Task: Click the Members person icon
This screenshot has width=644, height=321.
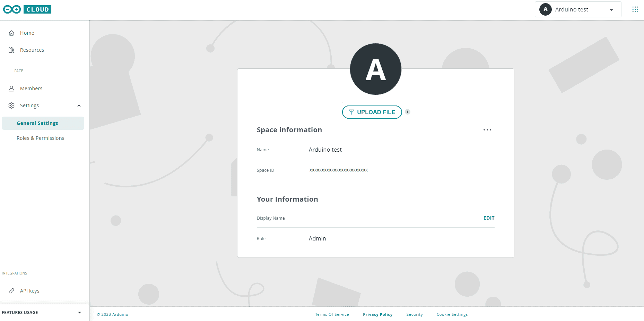Action: (x=11, y=88)
